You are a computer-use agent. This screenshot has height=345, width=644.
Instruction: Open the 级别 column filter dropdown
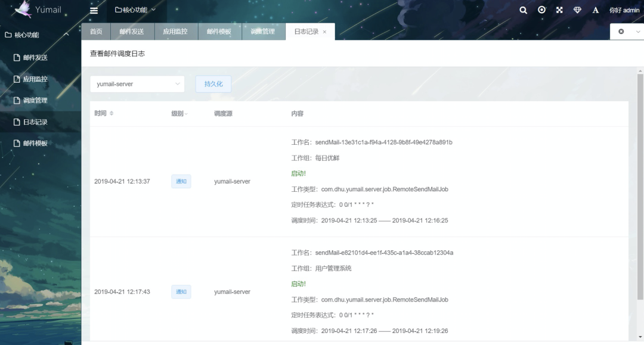(186, 114)
